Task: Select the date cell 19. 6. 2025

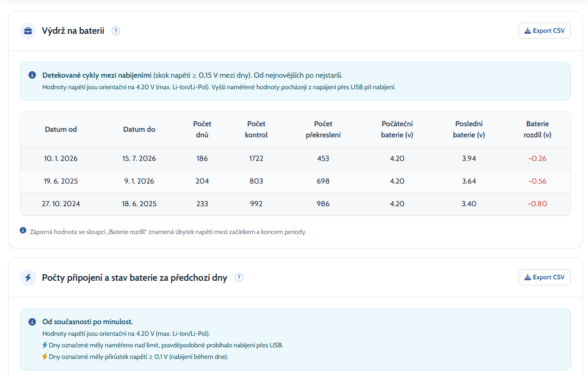Action: click(x=61, y=181)
